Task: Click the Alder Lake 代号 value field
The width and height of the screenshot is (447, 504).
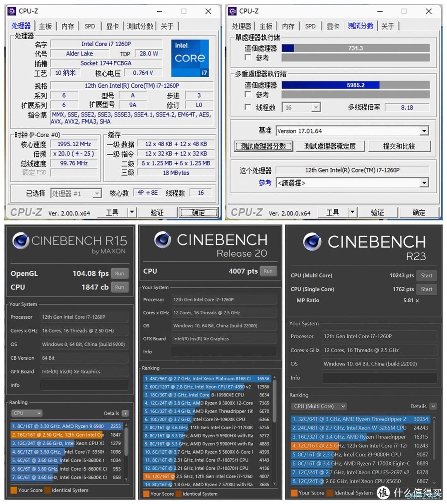Action: [80, 53]
